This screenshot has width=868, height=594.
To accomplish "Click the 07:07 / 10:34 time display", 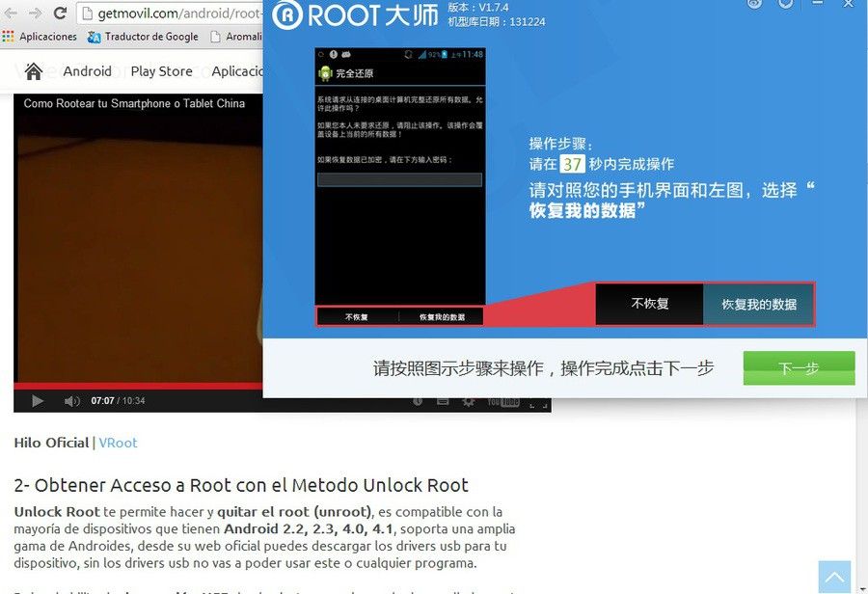I will point(118,401).
